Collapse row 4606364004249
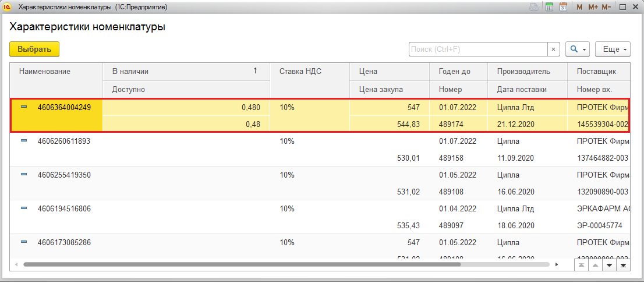Image resolution: width=644 pixels, height=283 pixels. 24,107
